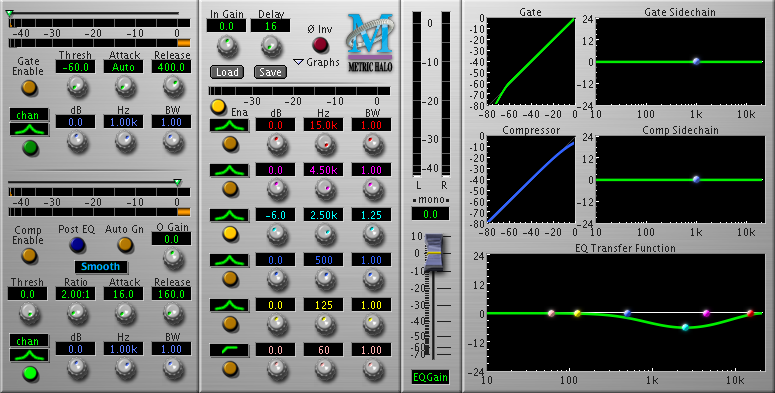Image resolution: width=775 pixels, height=393 pixels.
Task: Toggle the Post EQ button
Action: (x=77, y=245)
